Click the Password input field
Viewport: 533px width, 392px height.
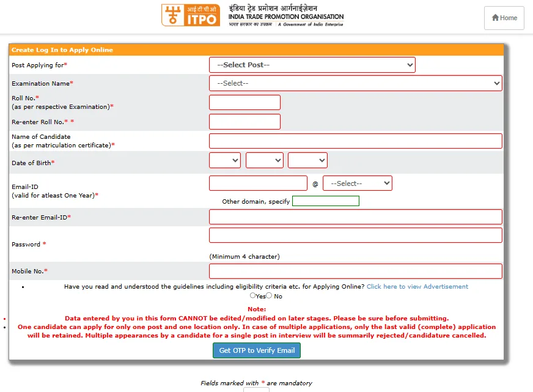click(356, 235)
